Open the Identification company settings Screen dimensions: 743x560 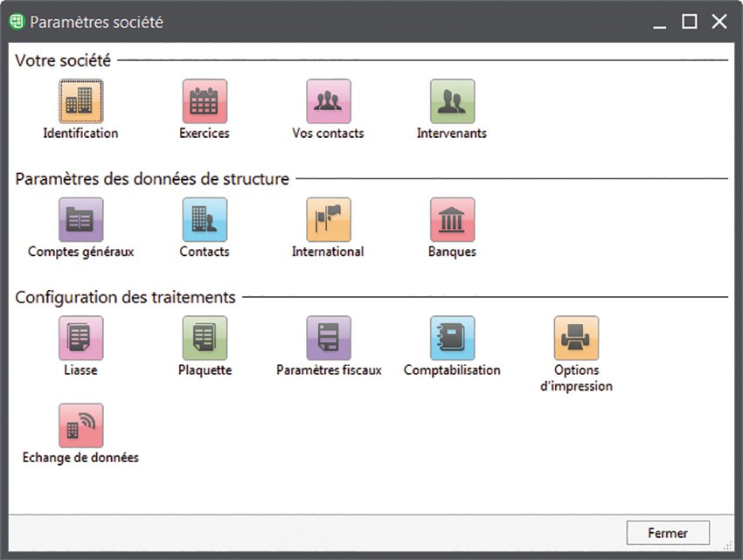[80, 101]
